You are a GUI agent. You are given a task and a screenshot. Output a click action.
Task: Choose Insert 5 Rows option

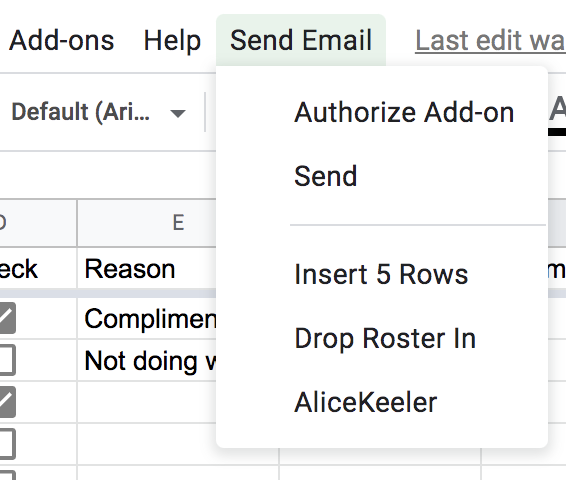point(381,274)
